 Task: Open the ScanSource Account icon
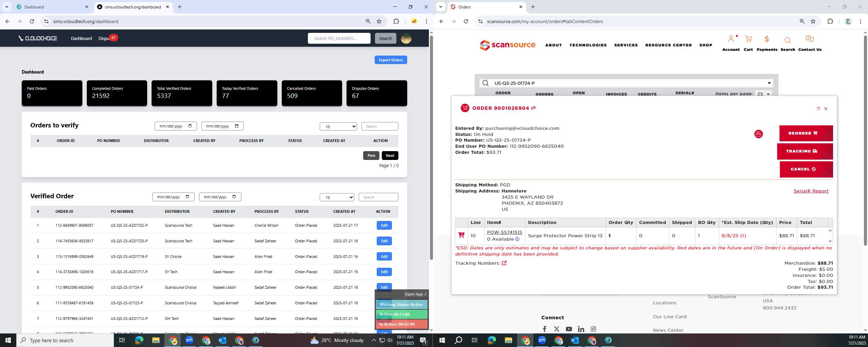pos(731,39)
